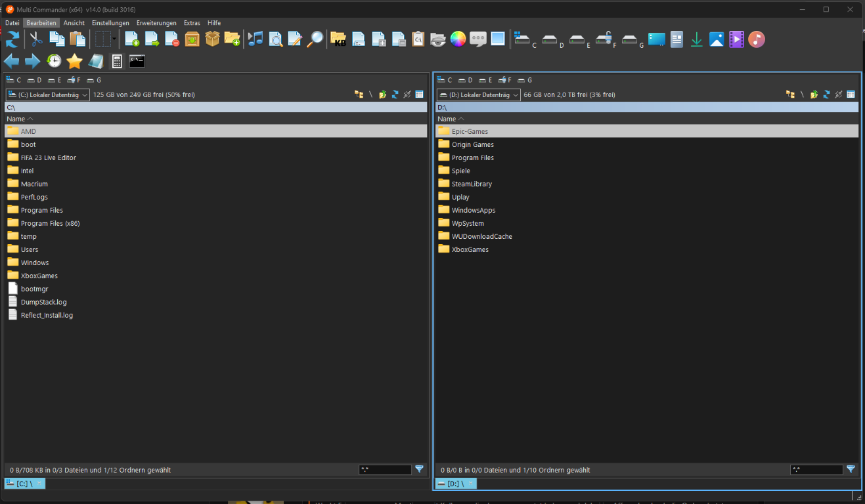Click the command prompt console icon
Screen dimensions: 865x504
(x=137, y=62)
